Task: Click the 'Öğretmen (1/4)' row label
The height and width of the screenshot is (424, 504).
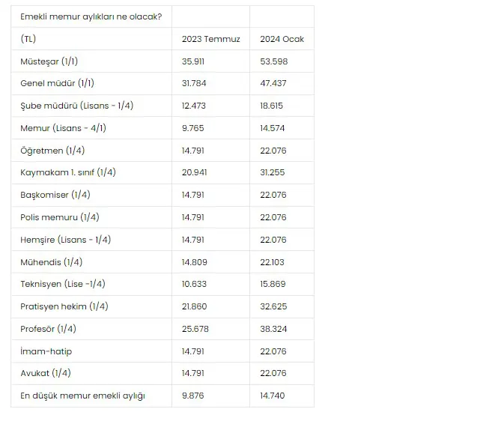Action: pyautogui.click(x=52, y=151)
